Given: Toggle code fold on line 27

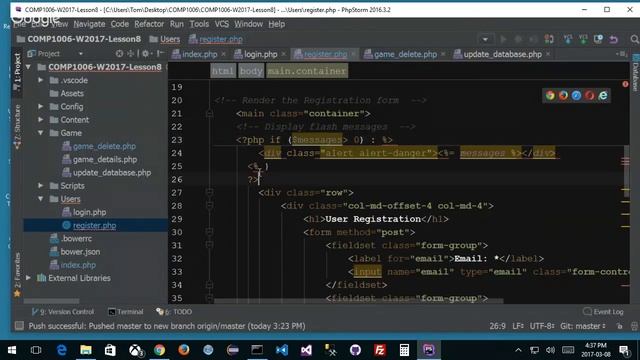Looking at the screenshot, I should click(x=209, y=192).
